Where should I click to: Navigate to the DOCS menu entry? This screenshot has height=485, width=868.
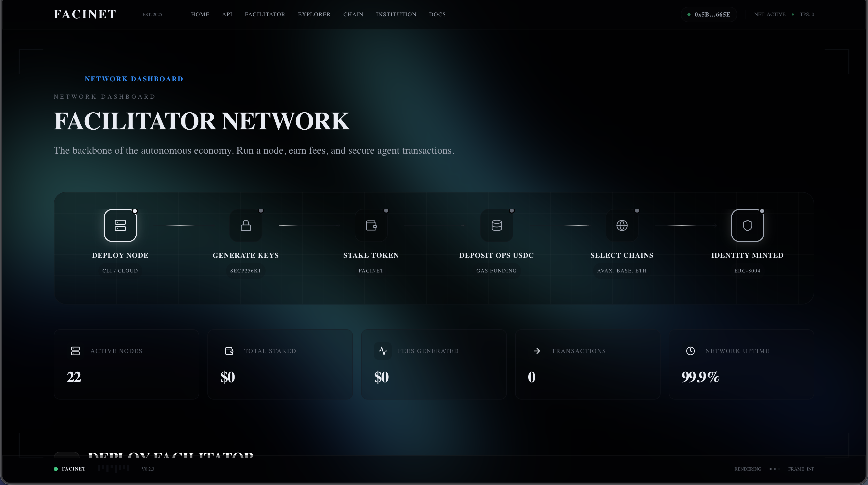(437, 14)
